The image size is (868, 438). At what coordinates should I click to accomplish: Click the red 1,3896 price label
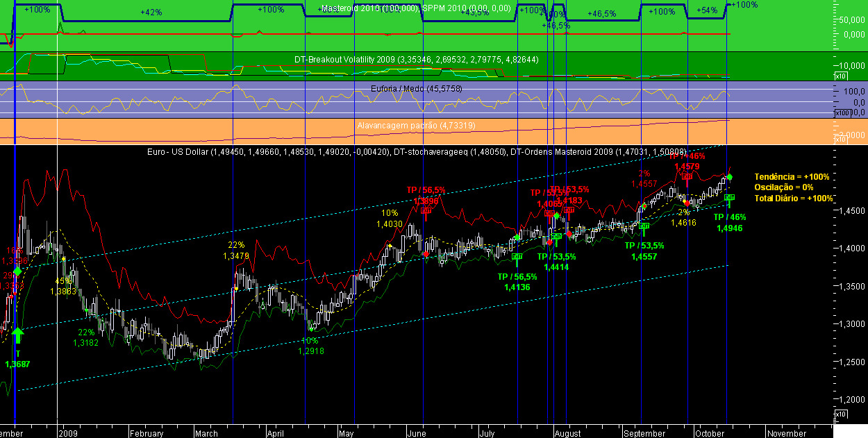point(426,201)
